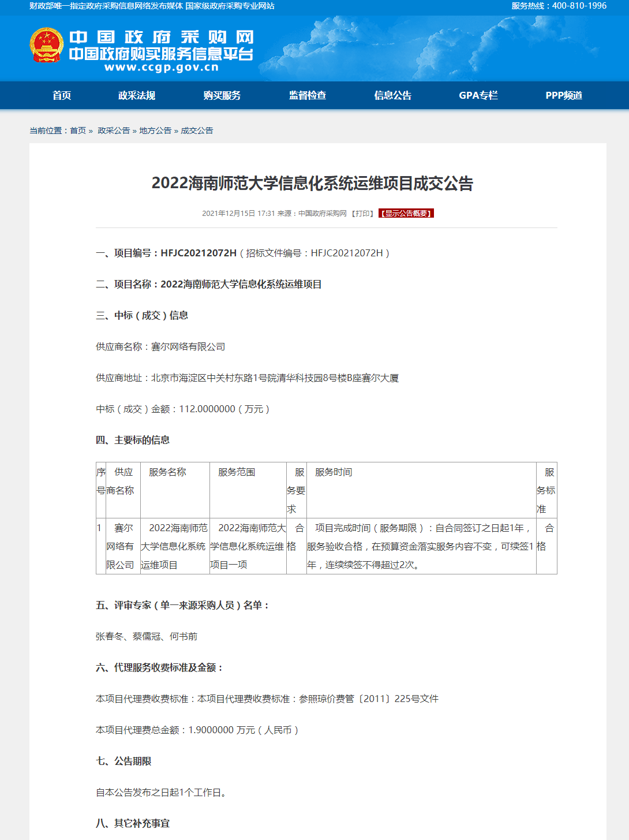This screenshot has width=629, height=840.
Task: Click the table cell 项目完成时间（服务期限）
Action: click(421, 546)
